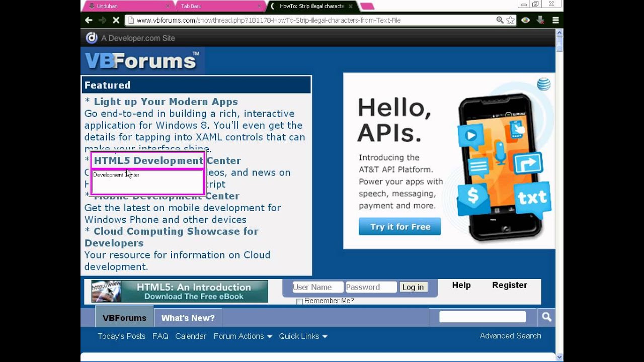Click the HTML5: An Introduction eBook banner
The height and width of the screenshot is (362, 644).
180,292
